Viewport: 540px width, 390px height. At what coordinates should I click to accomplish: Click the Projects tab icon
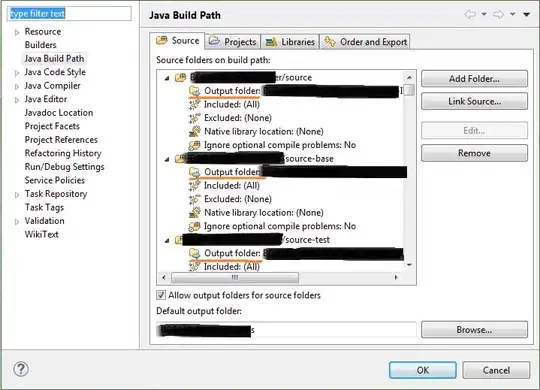pyautogui.click(x=214, y=41)
